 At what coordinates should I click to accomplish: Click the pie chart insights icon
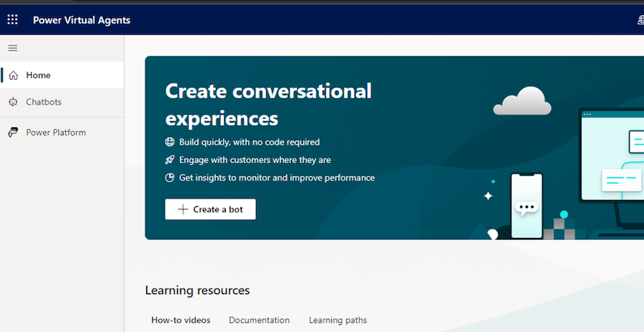[170, 178]
